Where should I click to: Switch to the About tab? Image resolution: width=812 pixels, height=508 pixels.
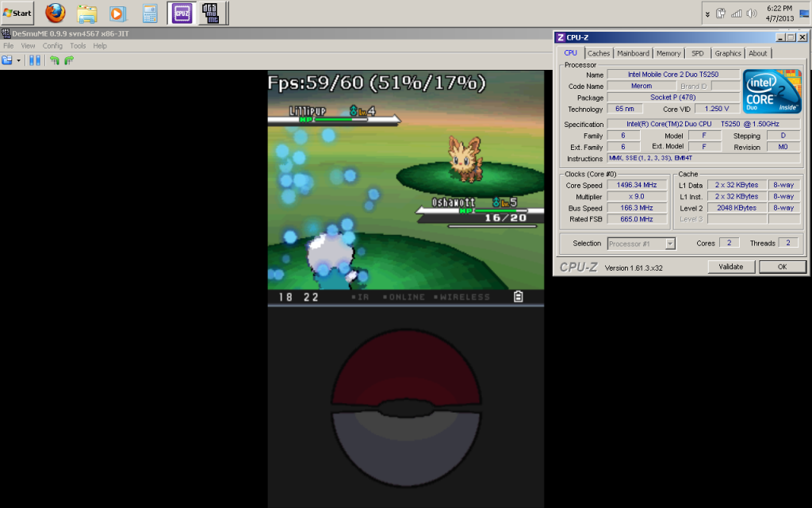757,53
